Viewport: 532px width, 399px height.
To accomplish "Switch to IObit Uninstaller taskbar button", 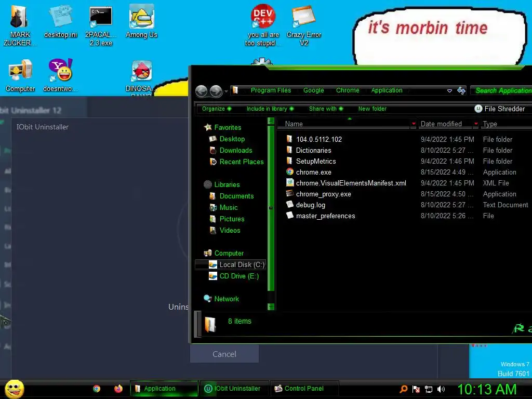I will pos(234,389).
